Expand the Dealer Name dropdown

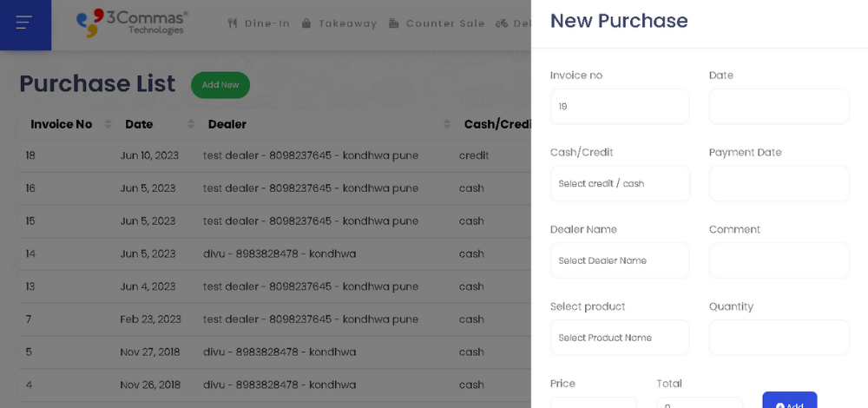point(620,260)
